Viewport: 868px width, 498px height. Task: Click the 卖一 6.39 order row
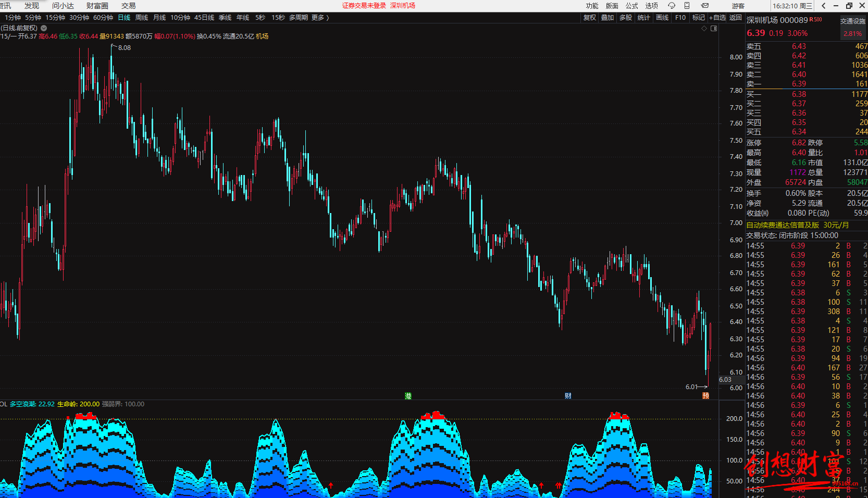pos(807,84)
